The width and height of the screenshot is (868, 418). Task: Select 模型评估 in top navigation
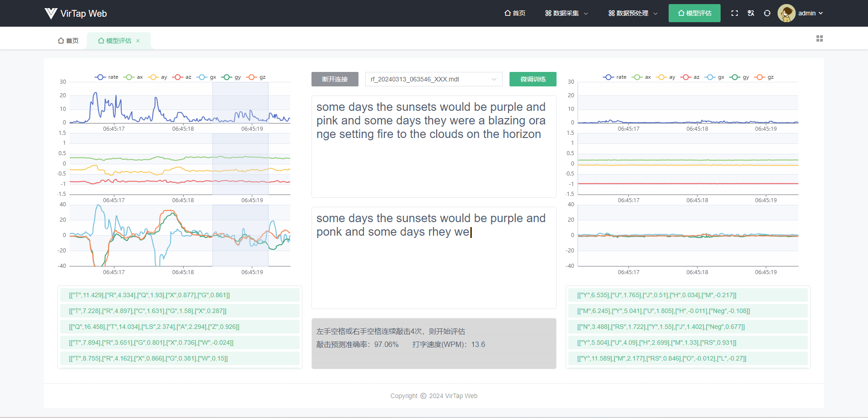(x=694, y=14)
